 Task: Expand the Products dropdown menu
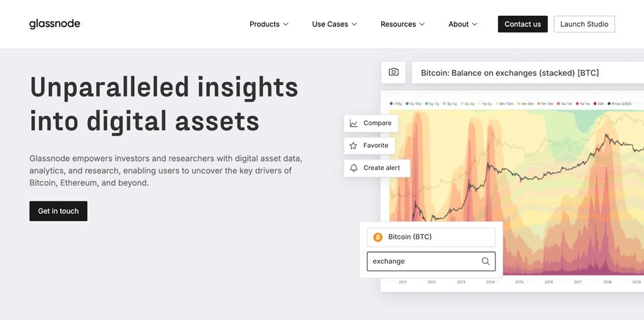click(x=269, y=24)
